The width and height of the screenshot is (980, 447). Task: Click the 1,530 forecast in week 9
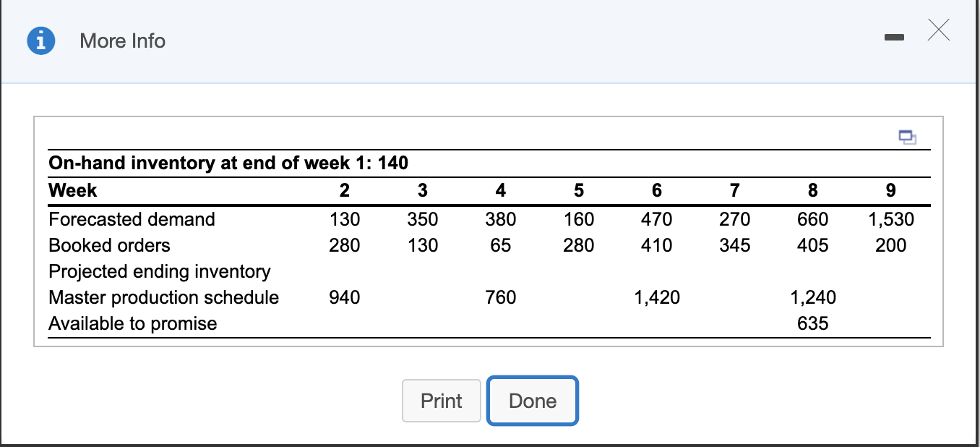point(890,219)
